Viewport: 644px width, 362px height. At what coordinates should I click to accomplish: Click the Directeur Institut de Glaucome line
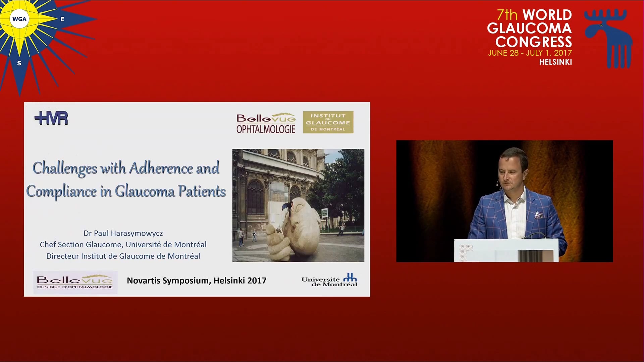point(123,256)
